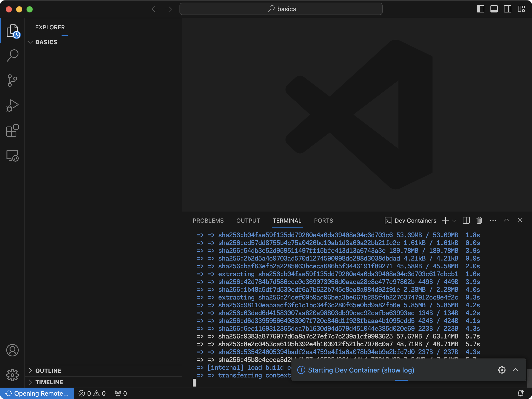Click the sha256:54db3e52 189.78MB terminal line
Viewport: 532px width, 399px height.
pyautogui.click(x=338, y=251)
